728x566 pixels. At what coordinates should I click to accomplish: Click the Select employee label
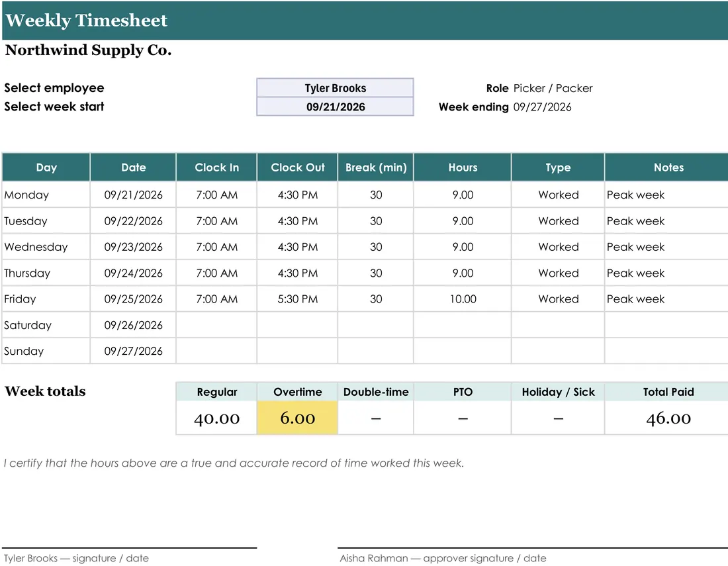click(x=54, y=88)
